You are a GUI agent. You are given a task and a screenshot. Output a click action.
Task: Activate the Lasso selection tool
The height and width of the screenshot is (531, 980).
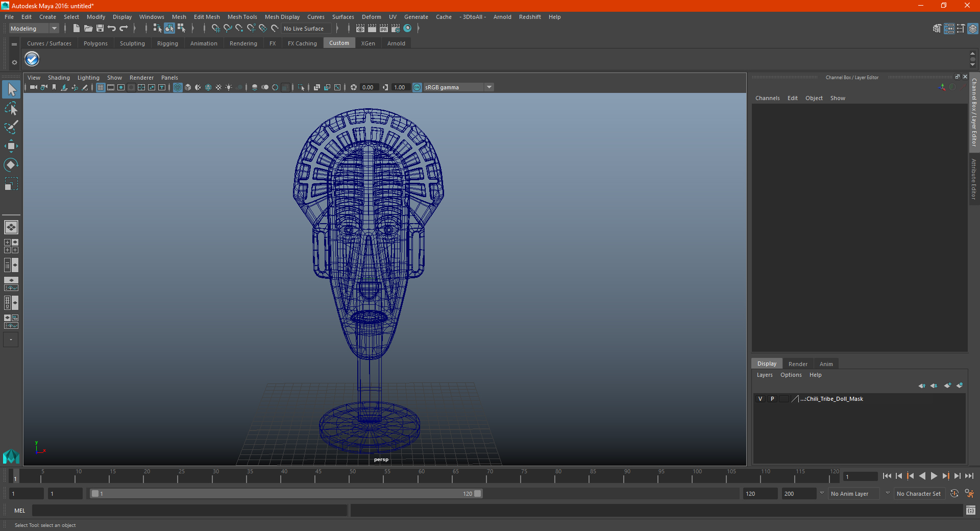click(x=11, y=108)
